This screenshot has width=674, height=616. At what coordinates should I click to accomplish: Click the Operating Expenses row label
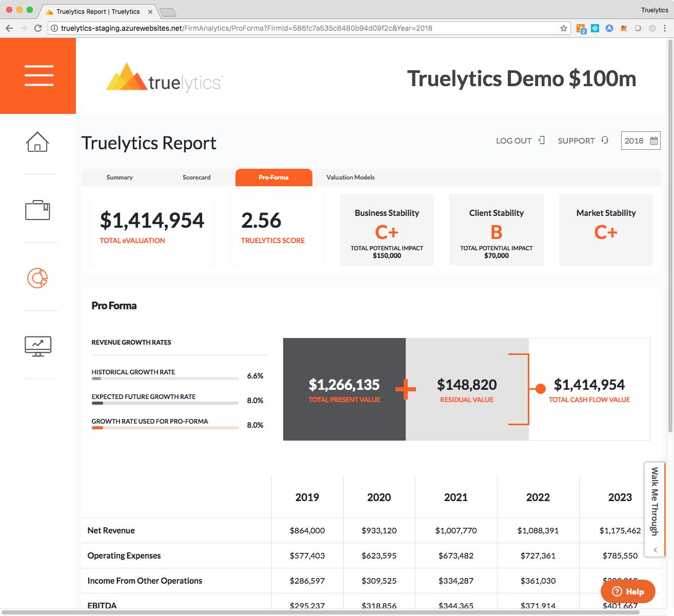(124, 555)
